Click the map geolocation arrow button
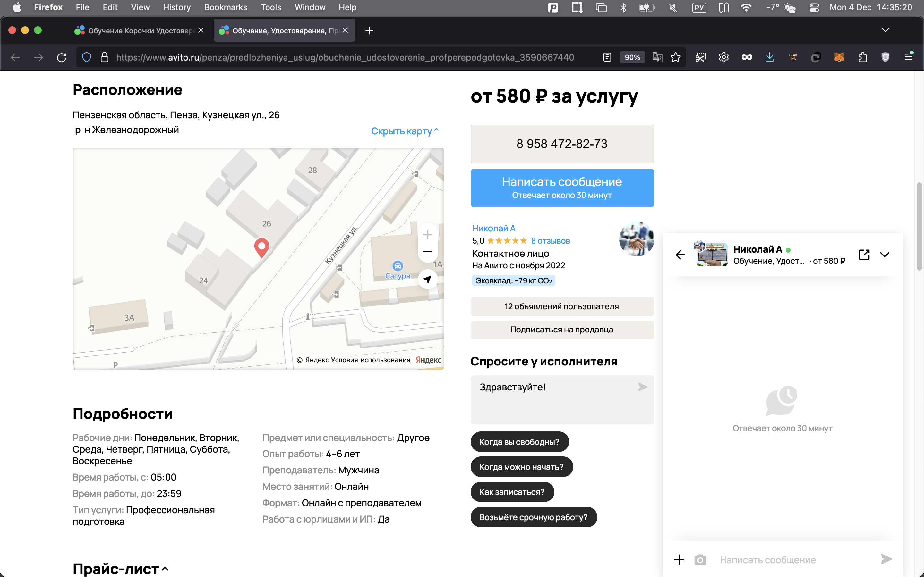Viewport: 924px width, 577px height. pyautogui.click(x=428, y=279)
